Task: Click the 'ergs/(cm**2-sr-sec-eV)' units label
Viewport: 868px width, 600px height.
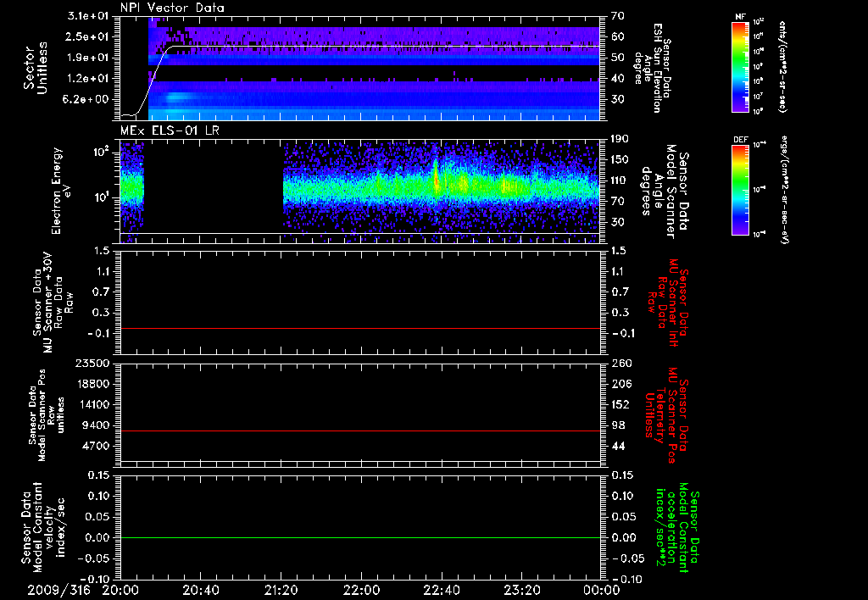Action: pos(783,189)
